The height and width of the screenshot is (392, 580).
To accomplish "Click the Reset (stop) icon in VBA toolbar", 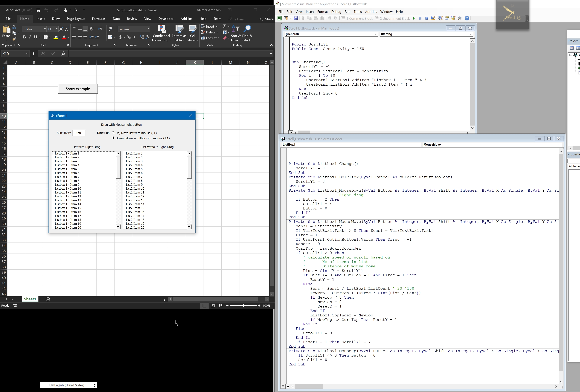I will pos(426,18).
